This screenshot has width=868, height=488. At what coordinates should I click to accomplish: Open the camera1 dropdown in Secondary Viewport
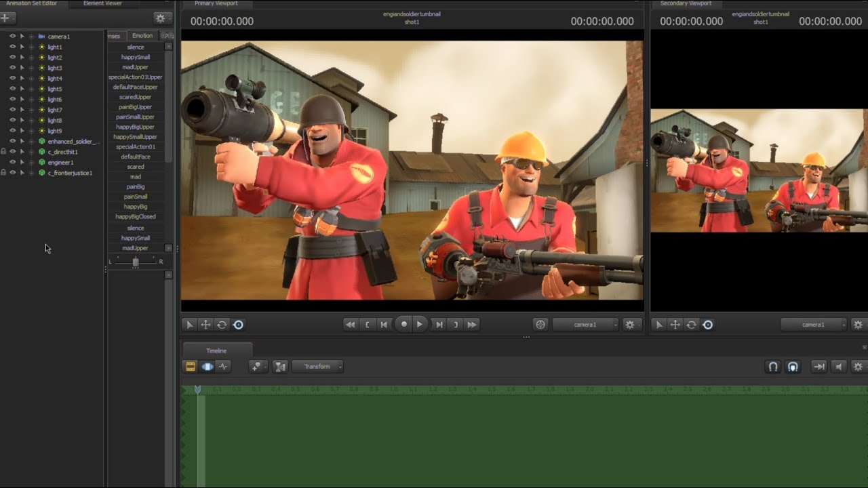tap(814, 325)
